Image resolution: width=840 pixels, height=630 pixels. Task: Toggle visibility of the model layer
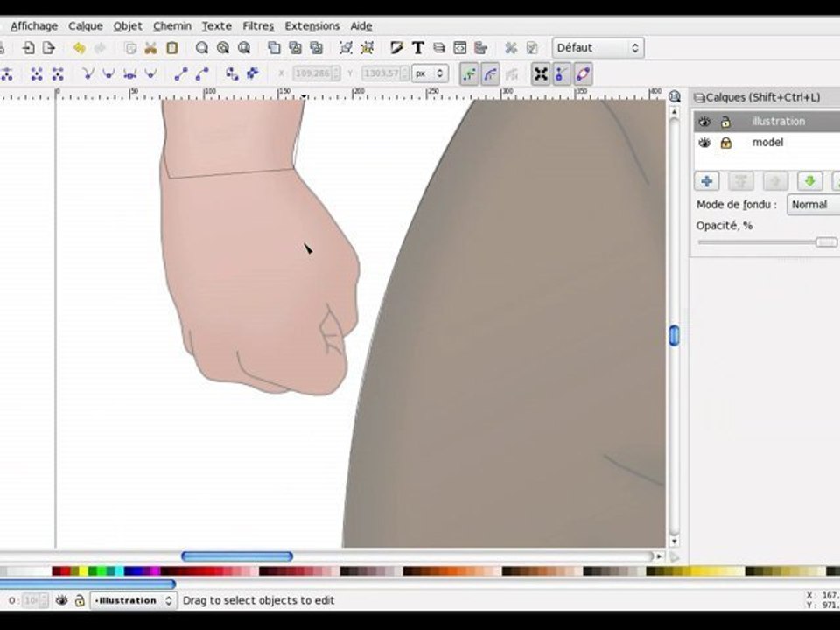tap(704, 143)
